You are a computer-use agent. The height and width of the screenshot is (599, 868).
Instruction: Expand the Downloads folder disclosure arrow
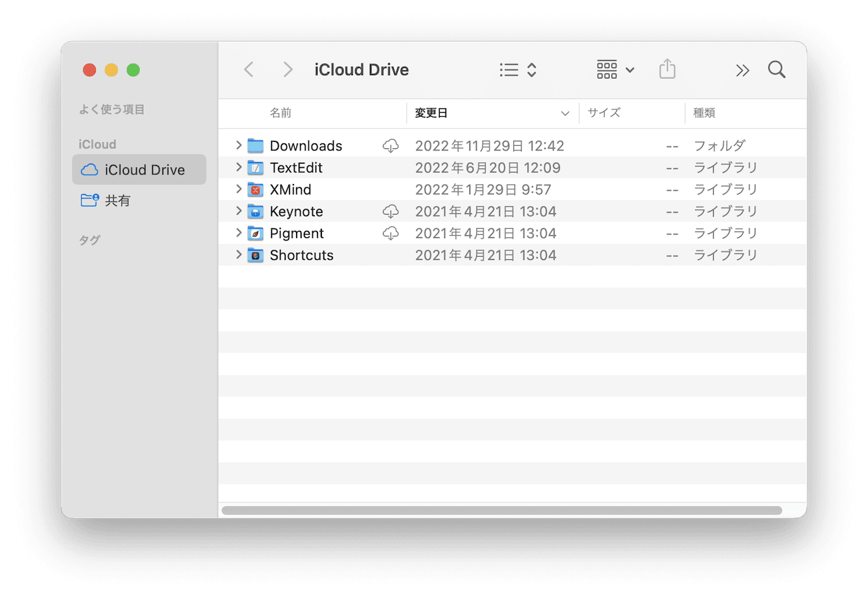(238, 145)
